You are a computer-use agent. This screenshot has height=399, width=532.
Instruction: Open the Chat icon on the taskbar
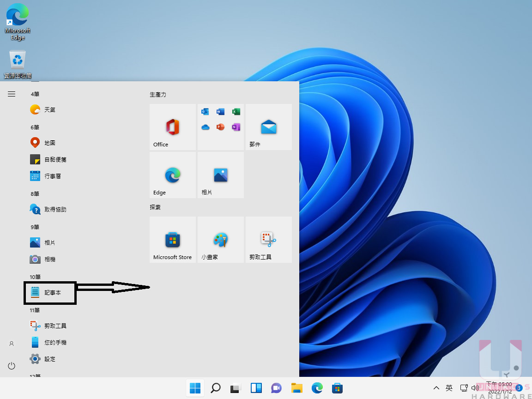coord(276,388)
